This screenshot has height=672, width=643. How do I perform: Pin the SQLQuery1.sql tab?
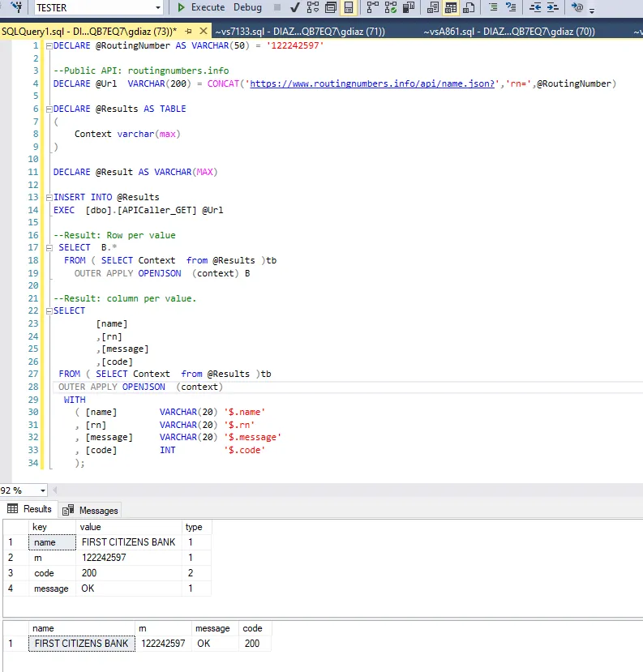190,32
